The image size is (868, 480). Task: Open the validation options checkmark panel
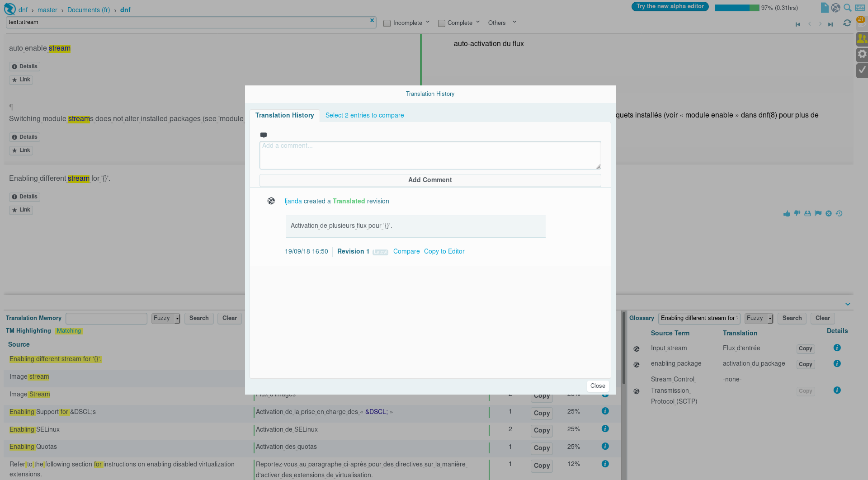coord(862,70)
